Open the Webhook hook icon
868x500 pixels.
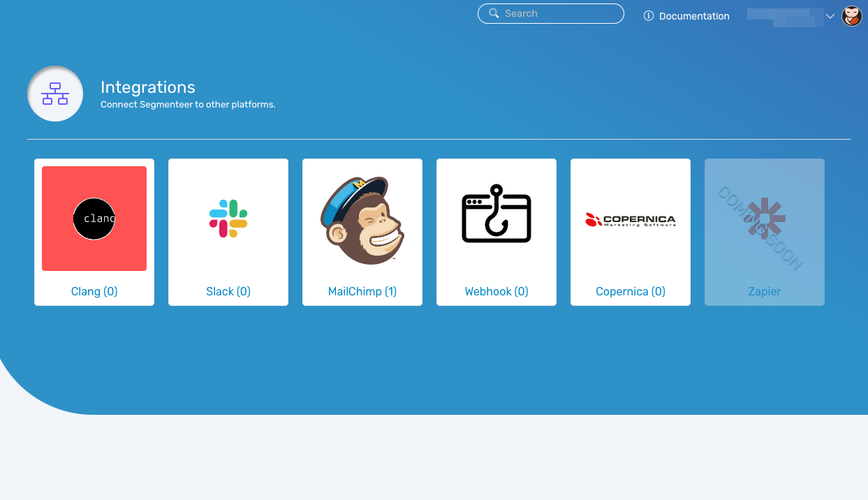(496, 214)
